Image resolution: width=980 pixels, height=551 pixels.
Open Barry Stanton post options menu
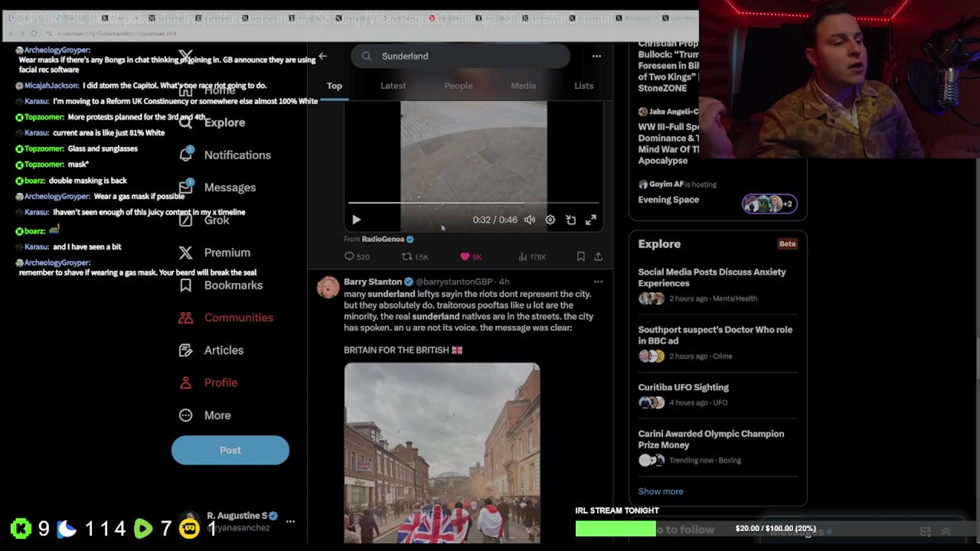click(598, 282)
